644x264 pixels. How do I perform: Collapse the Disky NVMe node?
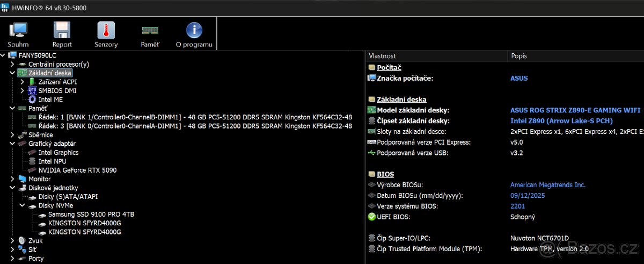(x=22, y=205)
